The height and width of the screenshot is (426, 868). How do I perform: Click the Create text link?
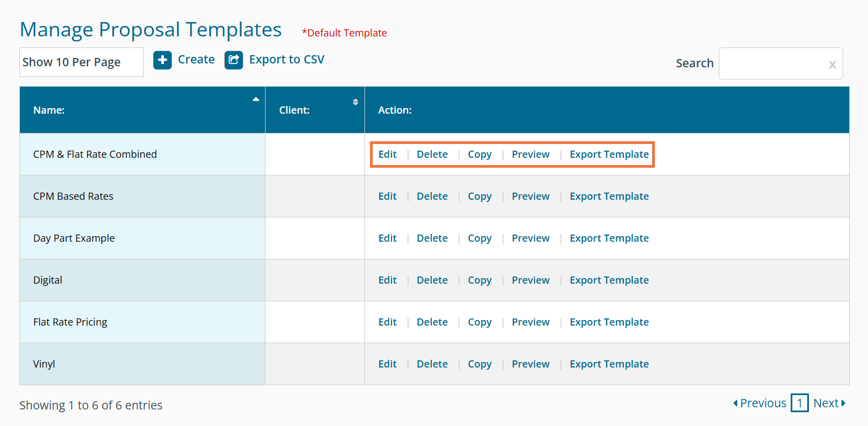[196, 60]
